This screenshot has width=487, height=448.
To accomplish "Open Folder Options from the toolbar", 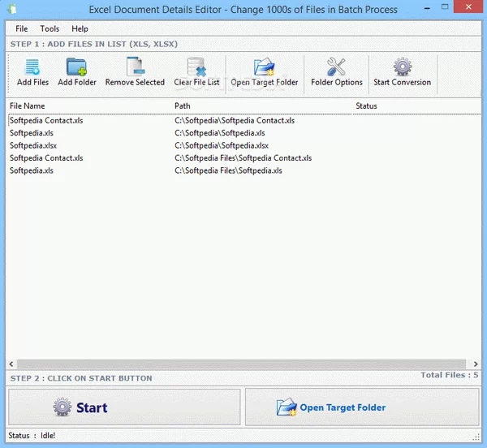I will 336,72.
